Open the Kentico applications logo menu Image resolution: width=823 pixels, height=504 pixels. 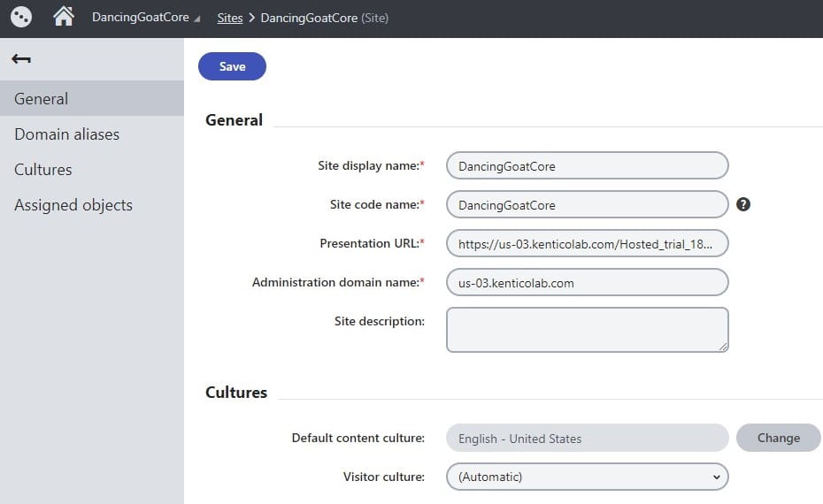click(21, 17)
